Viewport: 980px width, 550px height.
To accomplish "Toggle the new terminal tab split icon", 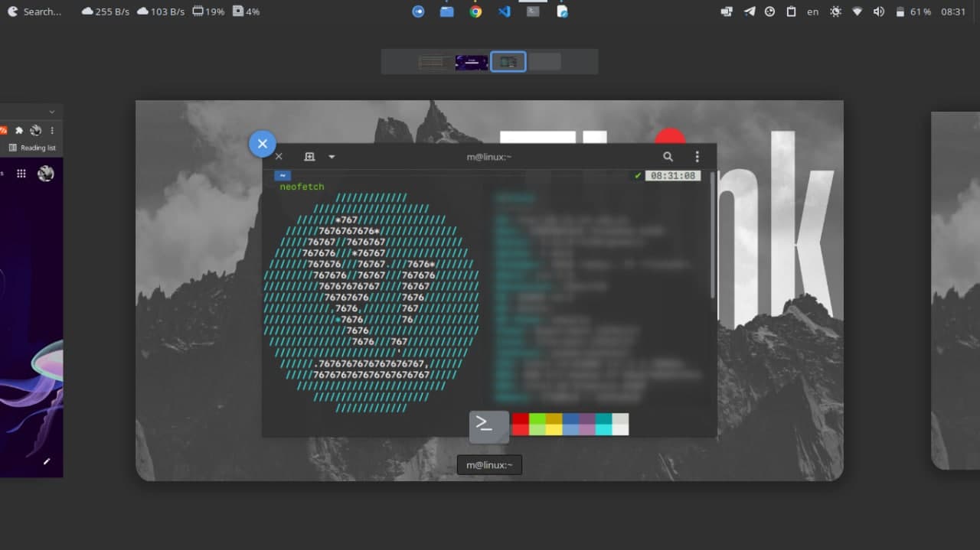I will click(x=309, y=156).
